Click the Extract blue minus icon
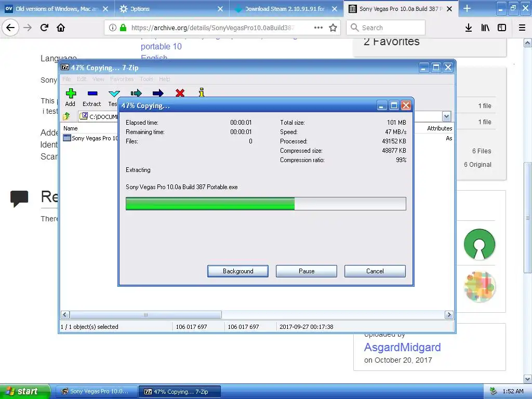The width and height of the screenshot is (532, 399). [92, 94]
